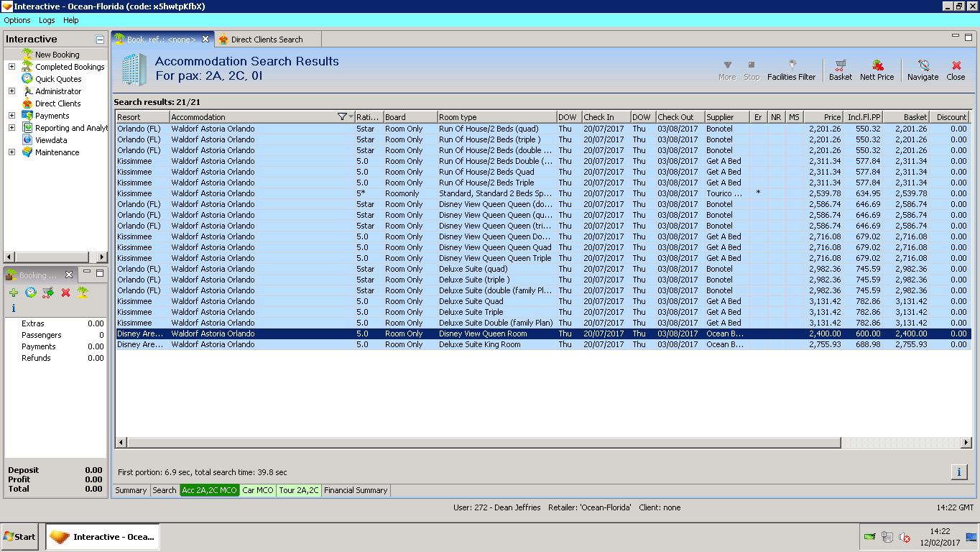Screen dimensions: 980x552
Task: Open Direct Clients in navigation tree
Action: coord(58,103)
